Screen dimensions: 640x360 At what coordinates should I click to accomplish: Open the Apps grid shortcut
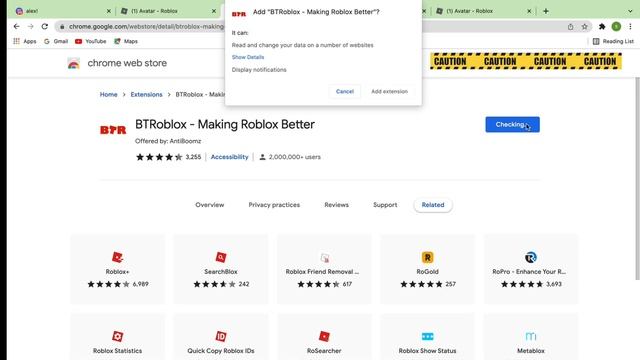(x=24, y=41)
